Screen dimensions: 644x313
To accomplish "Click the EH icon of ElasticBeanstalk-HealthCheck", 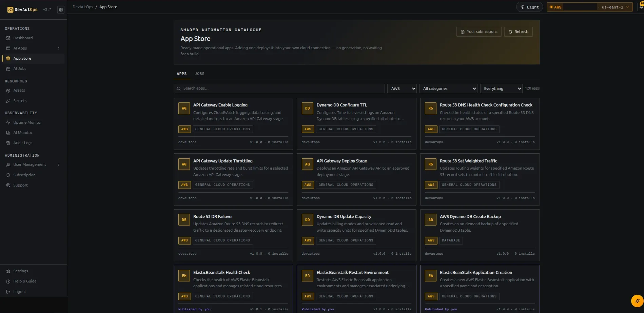I will (x=184, y=276).
